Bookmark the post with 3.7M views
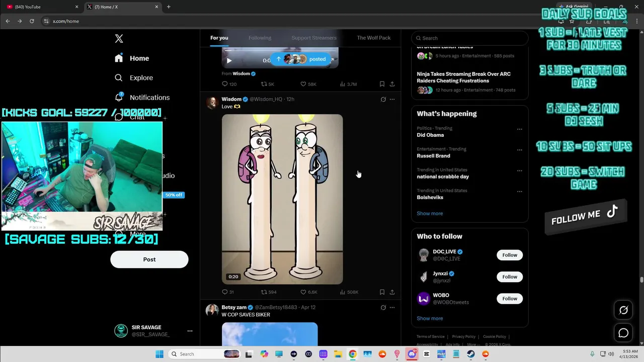The width and height of the screenshot is (644, 362). [382, 84]
